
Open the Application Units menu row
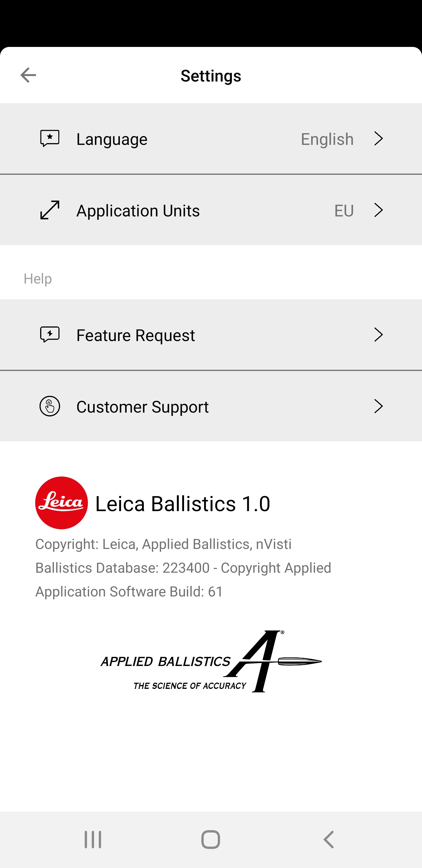click(211, 210)
